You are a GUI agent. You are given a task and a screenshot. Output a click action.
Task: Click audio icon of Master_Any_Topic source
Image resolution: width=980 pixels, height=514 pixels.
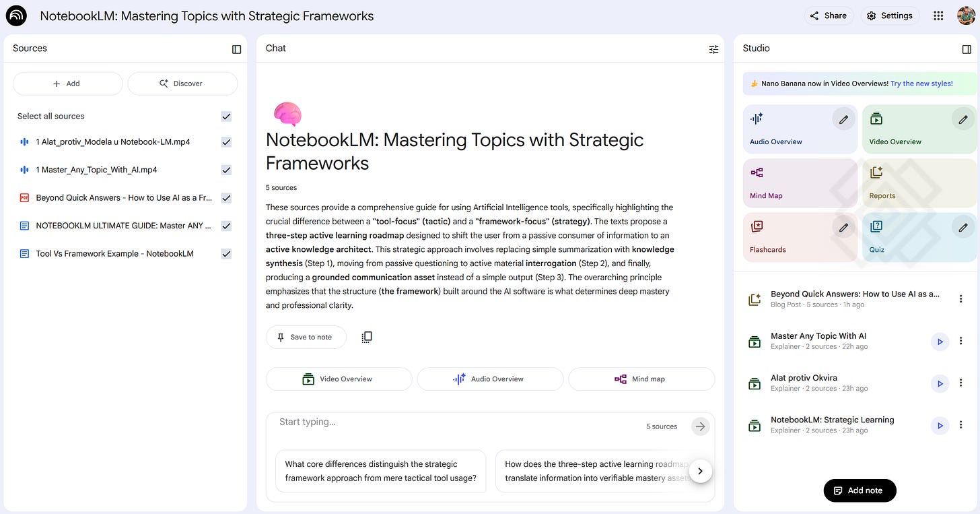pyautogui.click(x=24, y=170)
